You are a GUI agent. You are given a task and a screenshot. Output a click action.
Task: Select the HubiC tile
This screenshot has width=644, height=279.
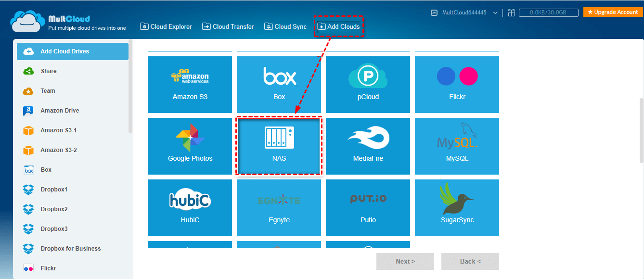[x=190, y=208]
